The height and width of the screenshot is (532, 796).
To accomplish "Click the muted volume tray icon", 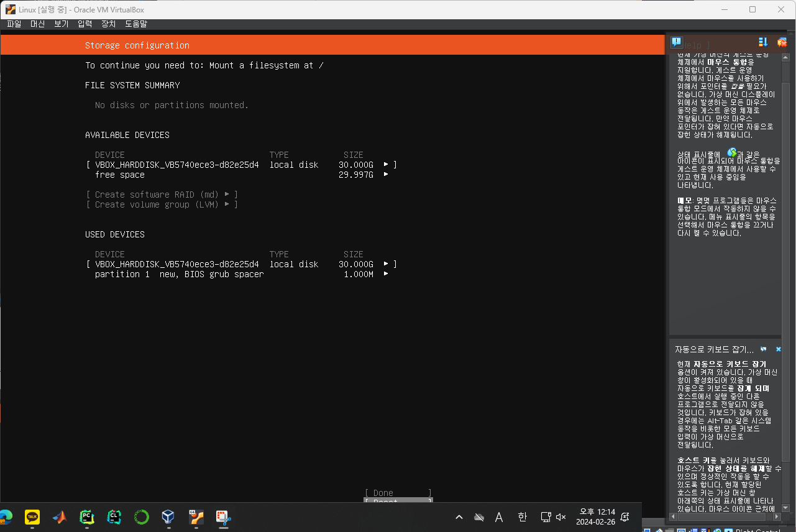I will tap(560, 517).
